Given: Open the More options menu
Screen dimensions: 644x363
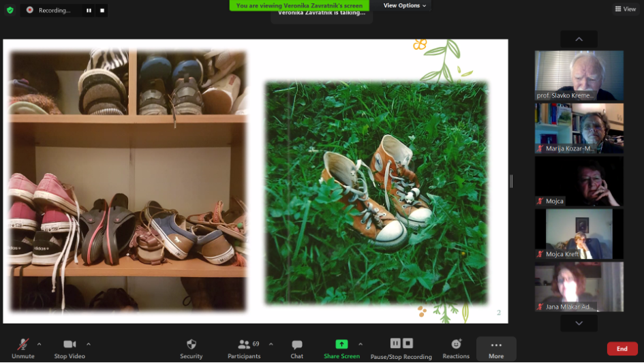Looking at the screenshot, I should tap(496, 345).
